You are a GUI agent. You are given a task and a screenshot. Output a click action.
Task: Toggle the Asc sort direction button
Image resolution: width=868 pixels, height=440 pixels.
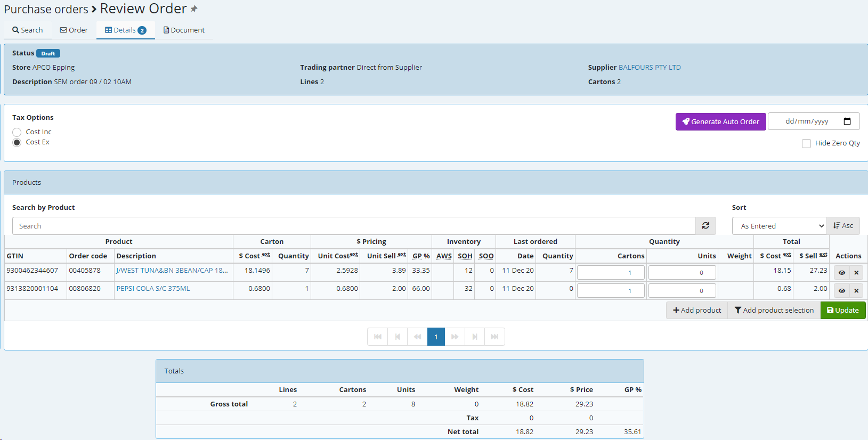(x=843, y=226)
